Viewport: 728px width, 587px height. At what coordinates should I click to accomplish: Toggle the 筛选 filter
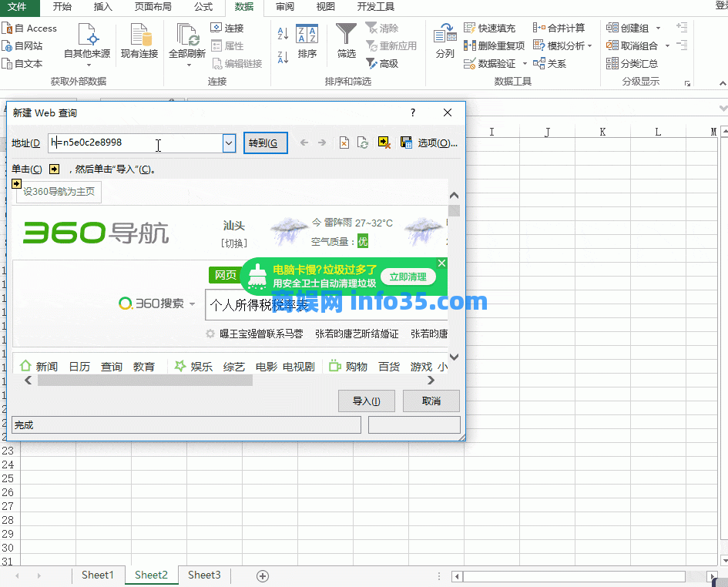346,42
